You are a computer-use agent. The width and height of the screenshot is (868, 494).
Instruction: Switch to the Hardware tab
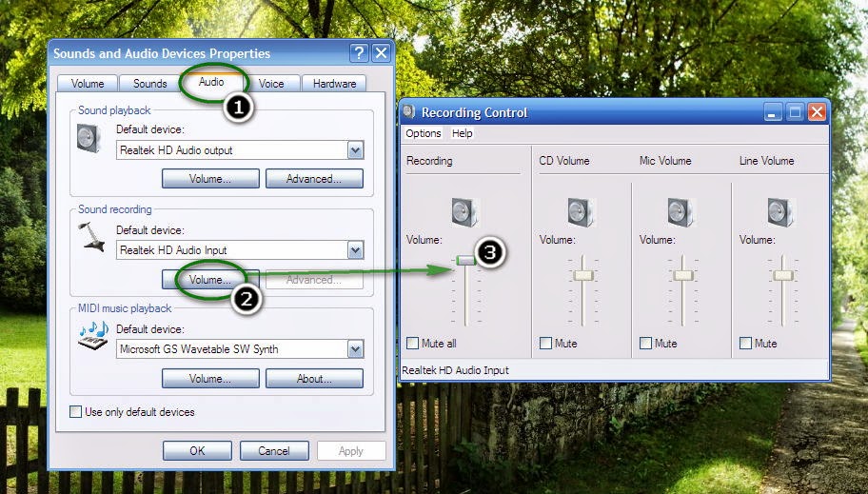coord(334,83)
